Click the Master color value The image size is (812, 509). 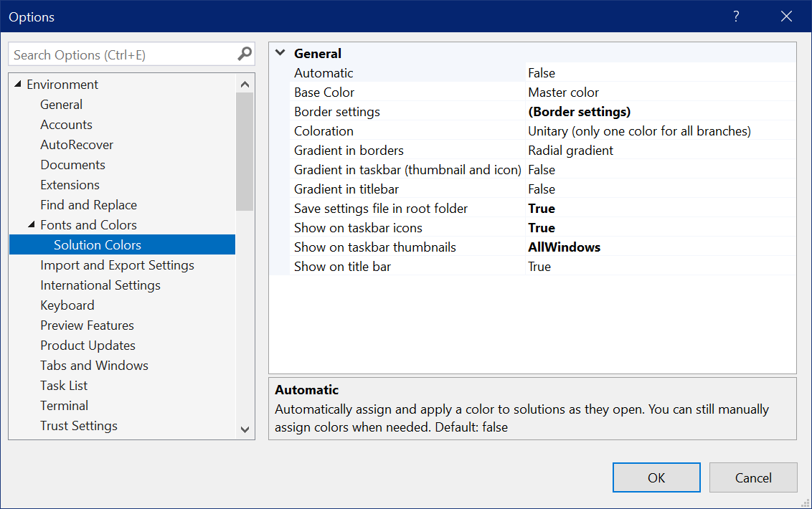(563, 92)
